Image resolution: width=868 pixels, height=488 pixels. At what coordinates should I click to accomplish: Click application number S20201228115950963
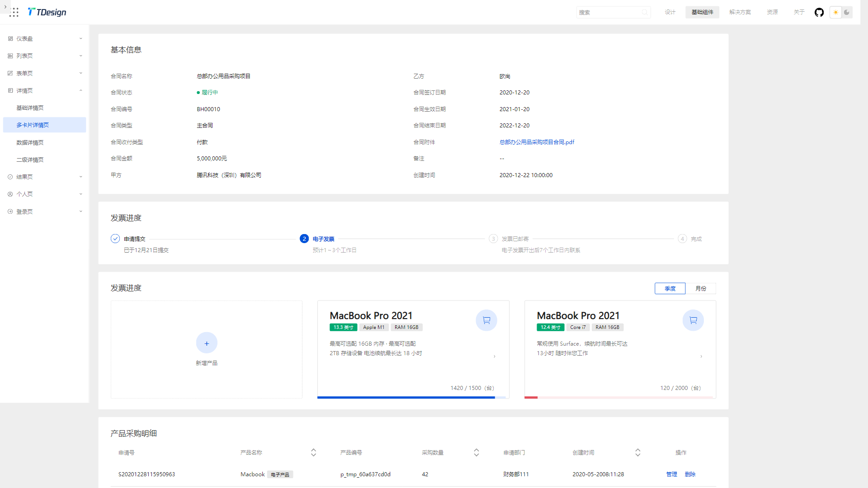(x=146, y=474)
